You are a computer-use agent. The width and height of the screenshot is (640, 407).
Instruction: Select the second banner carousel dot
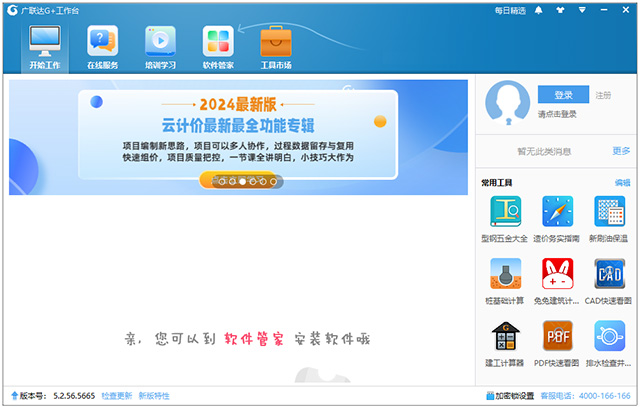232,182
